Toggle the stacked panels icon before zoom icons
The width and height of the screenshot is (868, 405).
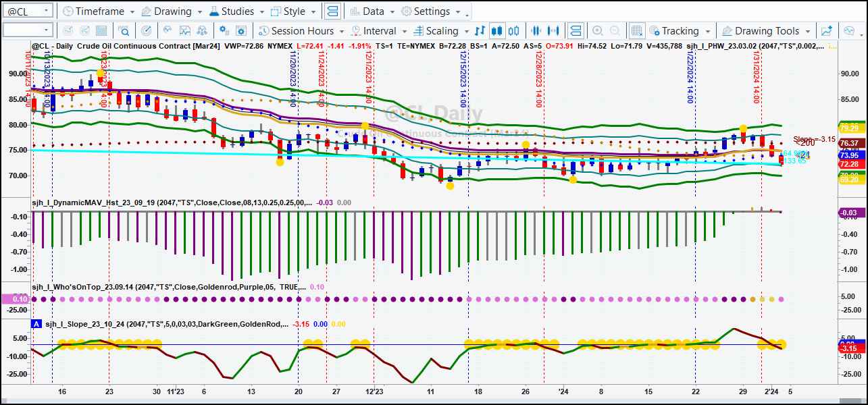[576, 30]
